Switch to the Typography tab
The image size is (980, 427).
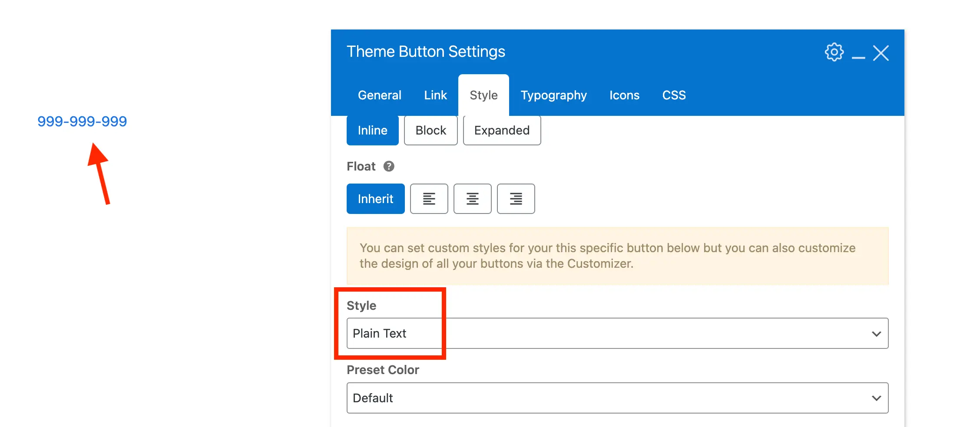click(x=554, y=95)
